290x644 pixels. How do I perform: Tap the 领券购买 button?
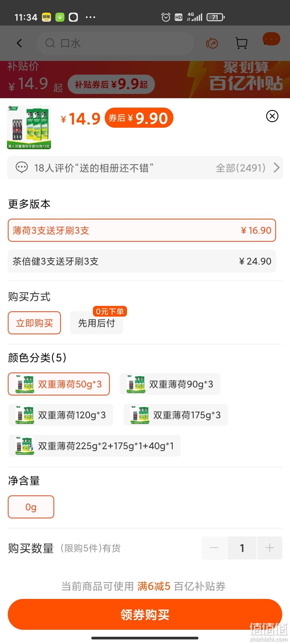[x=145, y=614]
